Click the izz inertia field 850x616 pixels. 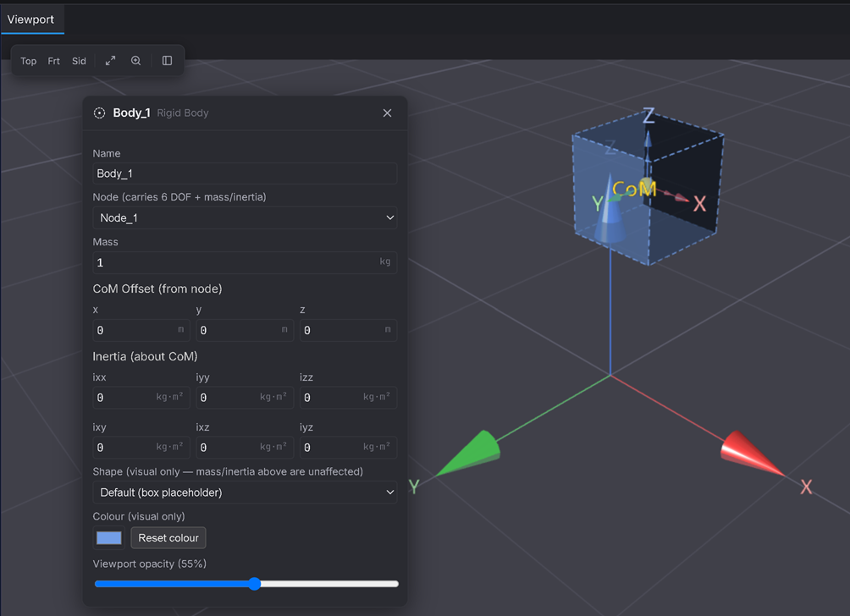tap(349, 397)
